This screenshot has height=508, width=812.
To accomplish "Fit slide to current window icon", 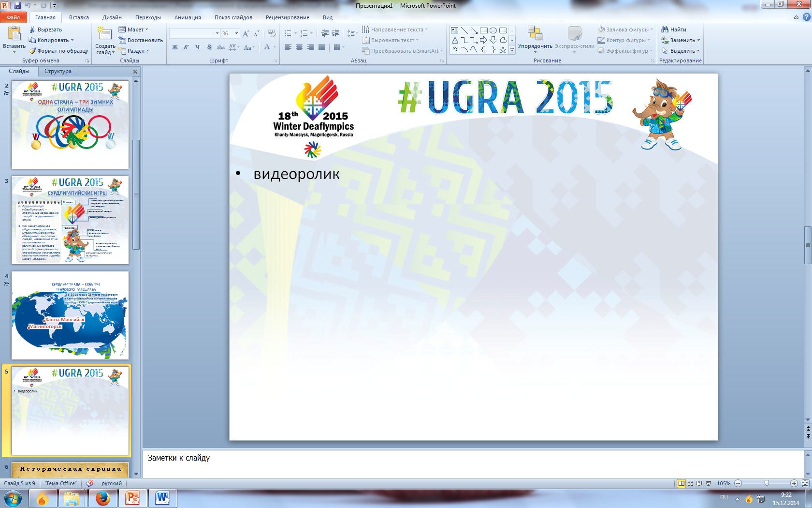I will [805, 483].
